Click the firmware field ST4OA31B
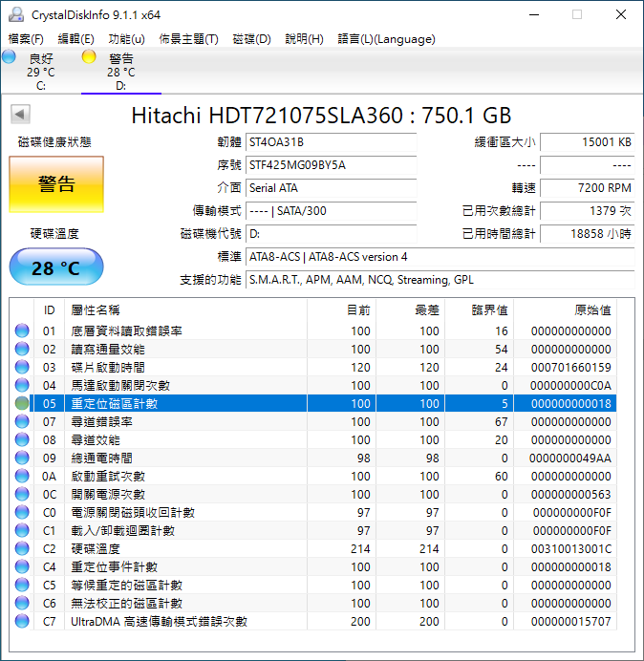This screenshot has height=661, width=644. coord(332,142)
